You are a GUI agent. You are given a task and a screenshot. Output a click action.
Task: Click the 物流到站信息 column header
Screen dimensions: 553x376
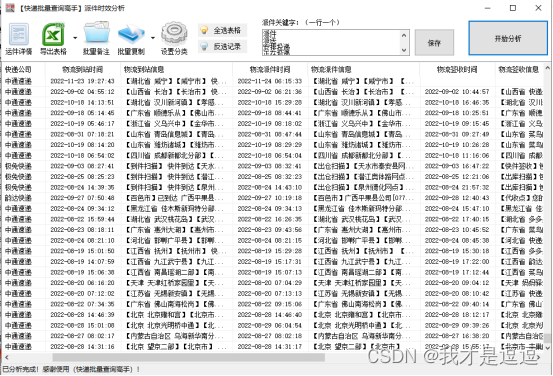pyautogui.click(x=144, y=69)
